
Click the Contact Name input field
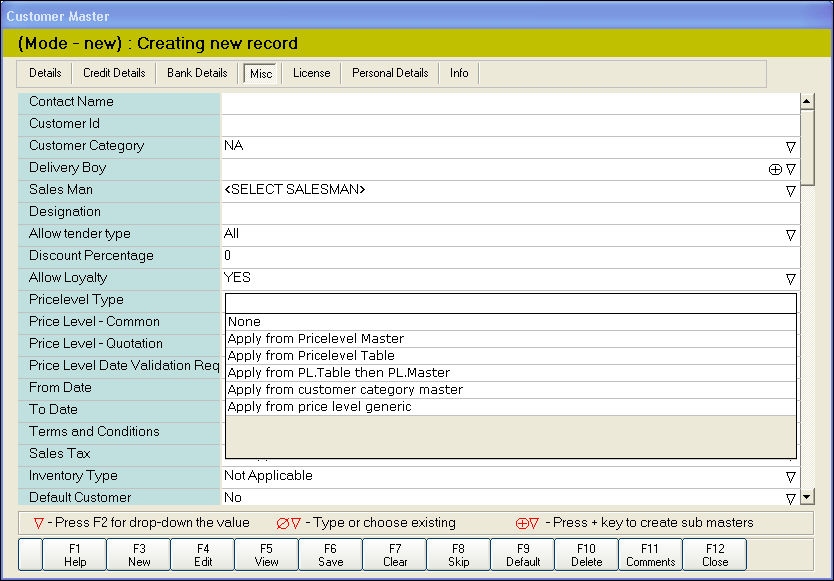pyautogui.click(x=510, y=102)
